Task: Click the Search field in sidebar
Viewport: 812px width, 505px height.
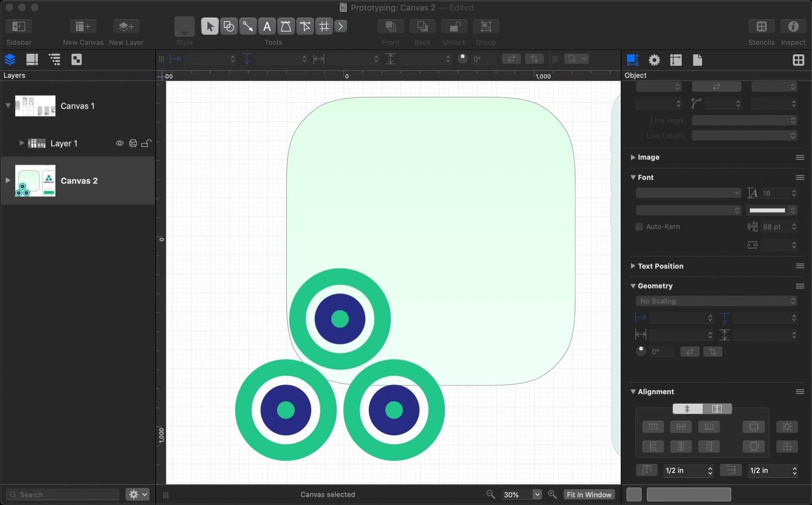Action: [x=63, y=494]
